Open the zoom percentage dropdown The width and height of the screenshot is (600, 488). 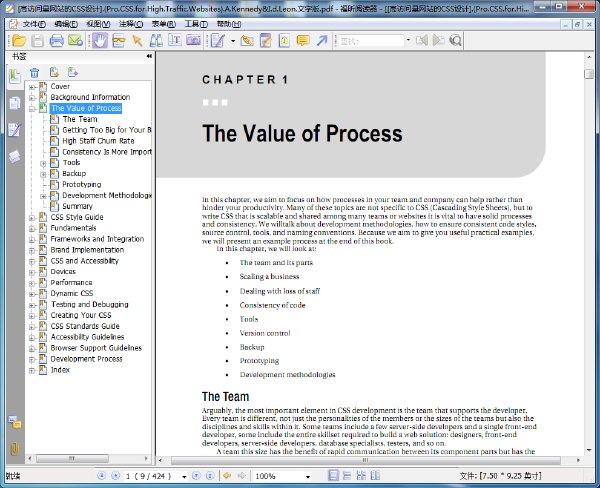coord(308,477)
